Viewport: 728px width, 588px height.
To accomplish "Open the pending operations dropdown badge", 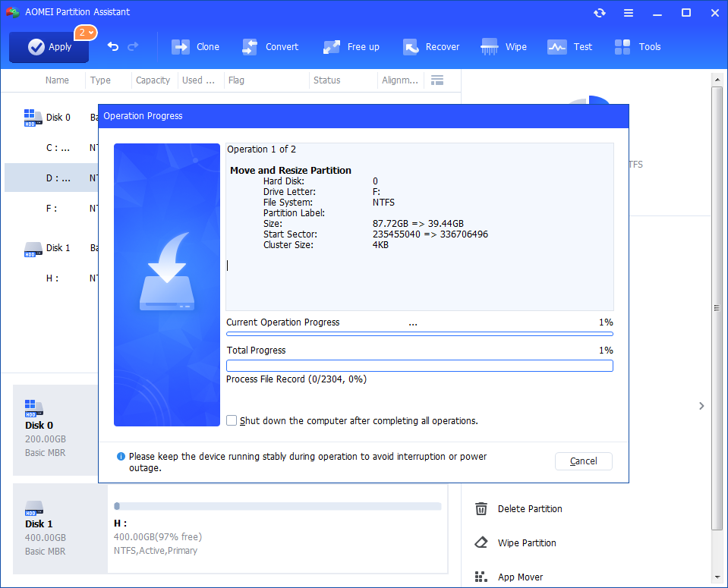I will coord(86,33).
